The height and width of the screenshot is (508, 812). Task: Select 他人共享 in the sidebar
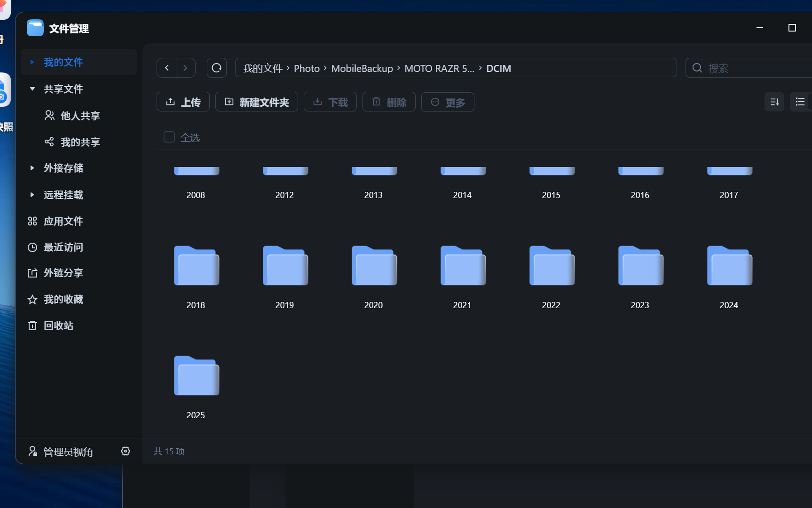point(80,116)
